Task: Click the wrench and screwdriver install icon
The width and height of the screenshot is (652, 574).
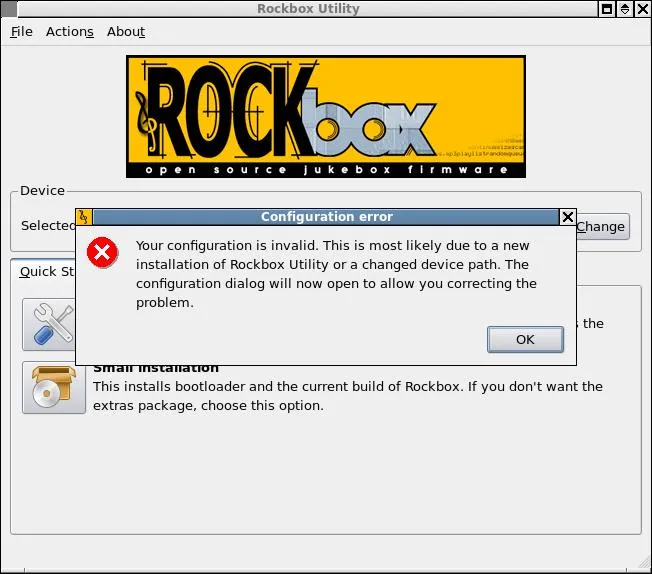Action: coord(49,324)
